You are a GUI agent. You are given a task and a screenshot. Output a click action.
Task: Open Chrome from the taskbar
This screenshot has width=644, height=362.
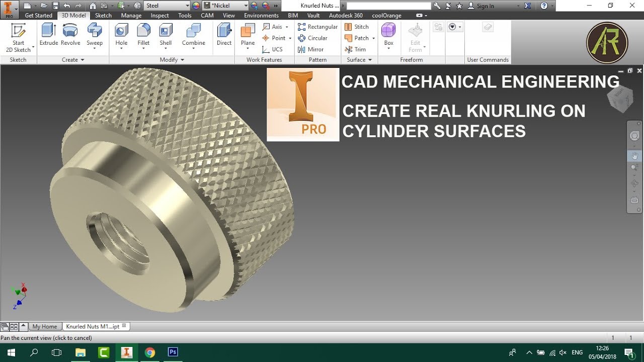click(x=149, y=352)
